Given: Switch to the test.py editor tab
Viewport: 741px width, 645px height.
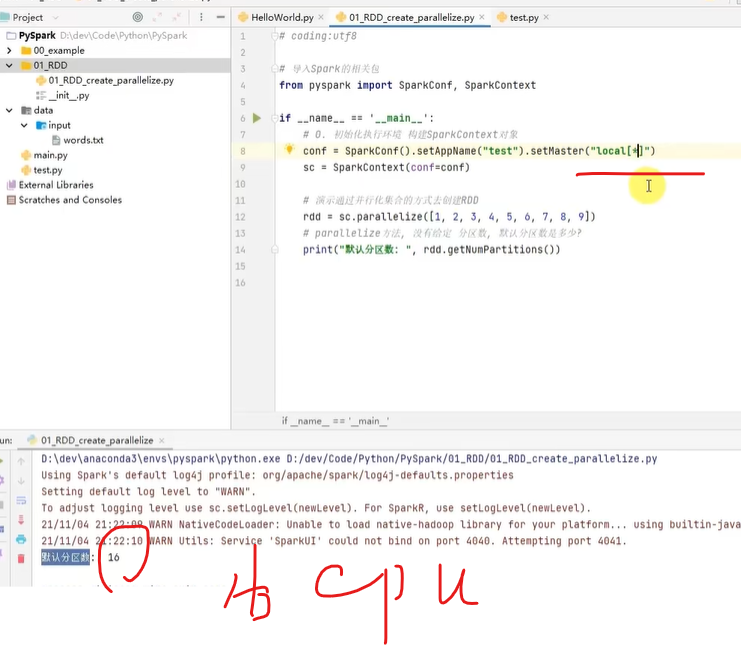Looking at the screenshot, I should pos(524,17).
